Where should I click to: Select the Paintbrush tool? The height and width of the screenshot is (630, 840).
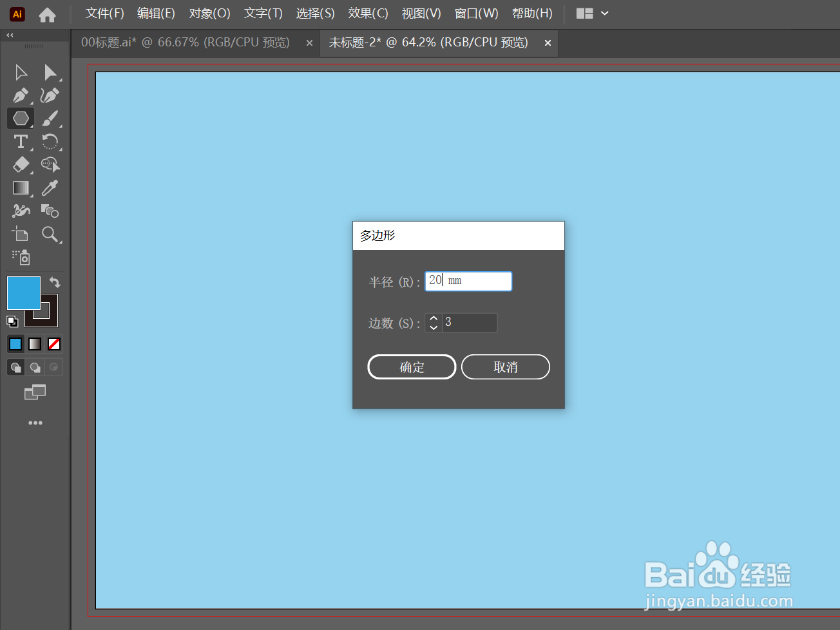pyautogui.click(x=50, y=119)
